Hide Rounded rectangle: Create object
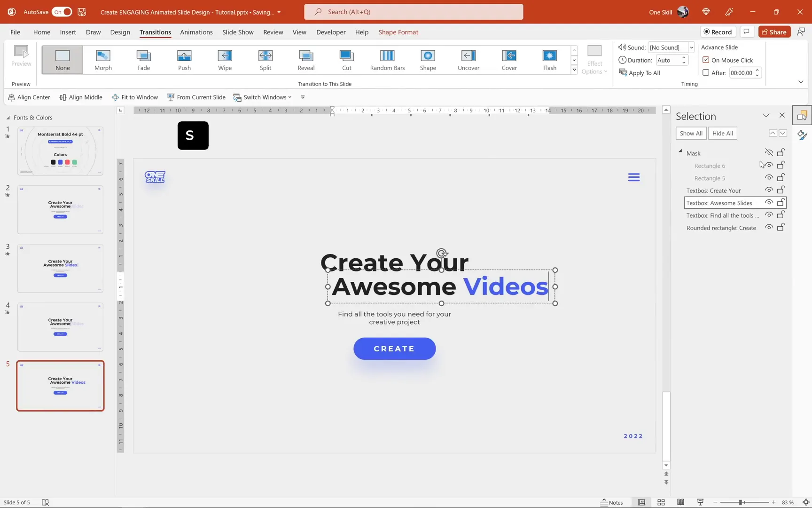Image resolution: width=812 pixels, height=508 pixels. click(x=769, y=227)
